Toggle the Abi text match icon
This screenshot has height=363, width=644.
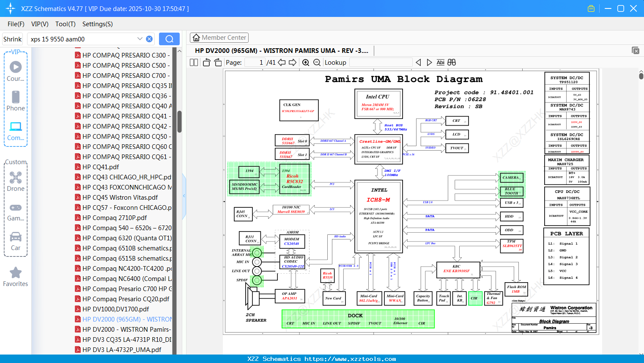[440, 62]
